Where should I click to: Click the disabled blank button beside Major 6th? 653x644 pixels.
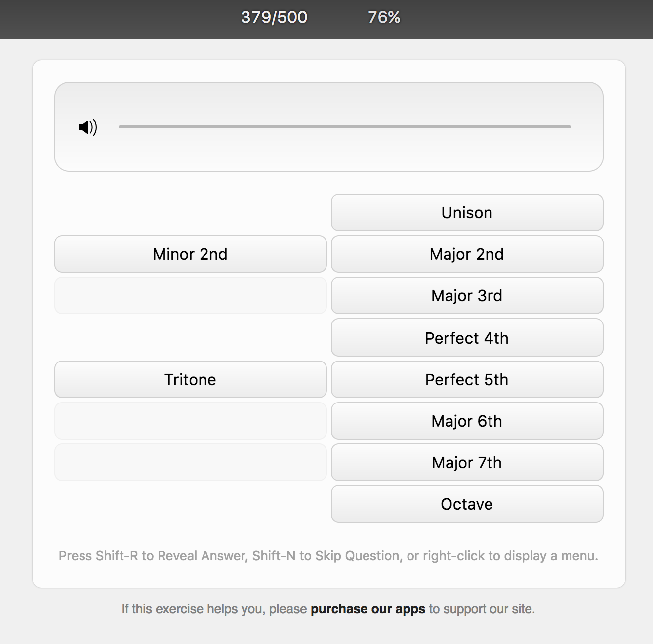190,421
